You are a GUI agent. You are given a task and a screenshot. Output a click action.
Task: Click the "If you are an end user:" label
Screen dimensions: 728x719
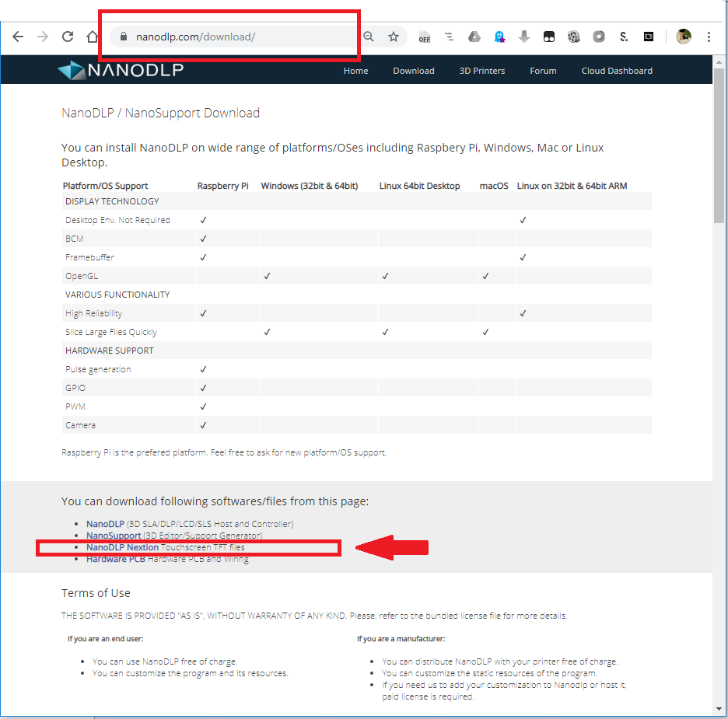coord(106,639)
